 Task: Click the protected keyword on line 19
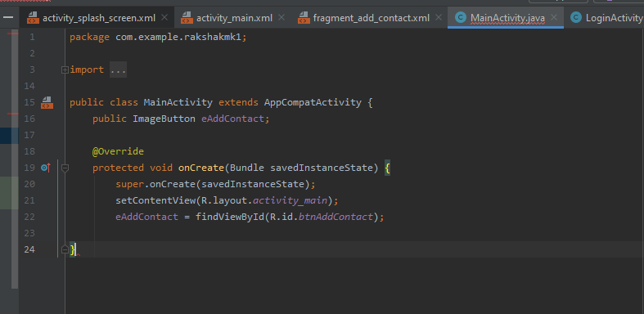pyautogui.click(x=118, y=168)
